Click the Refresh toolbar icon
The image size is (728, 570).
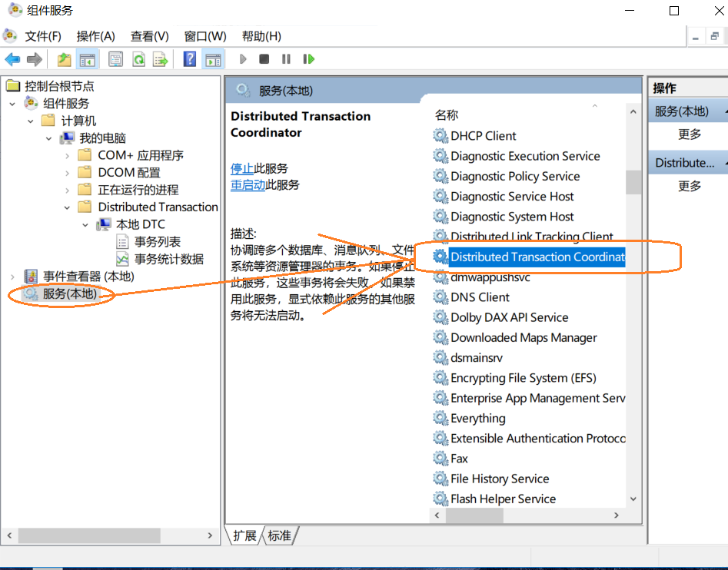tap(138, 59)
